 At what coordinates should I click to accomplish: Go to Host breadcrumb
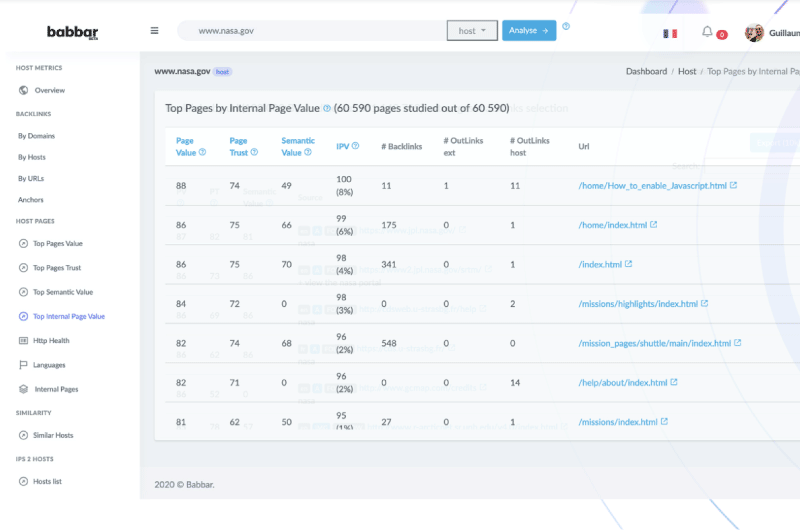(x=687, y=71)
